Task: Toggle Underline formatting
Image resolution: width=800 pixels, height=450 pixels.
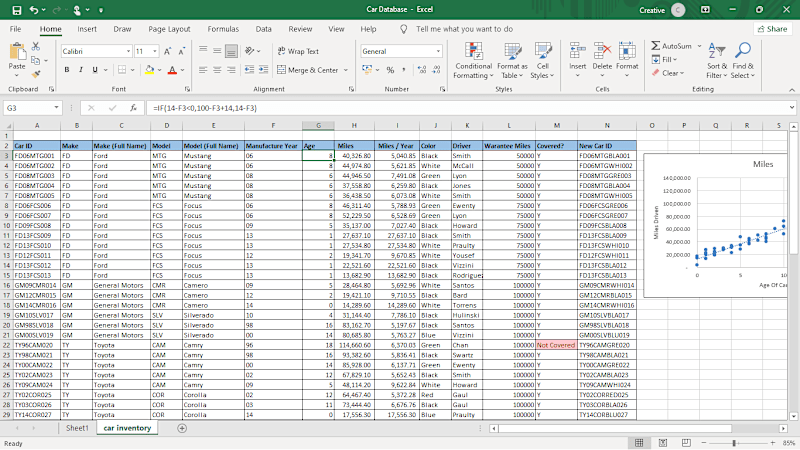Action: [95, 70]
